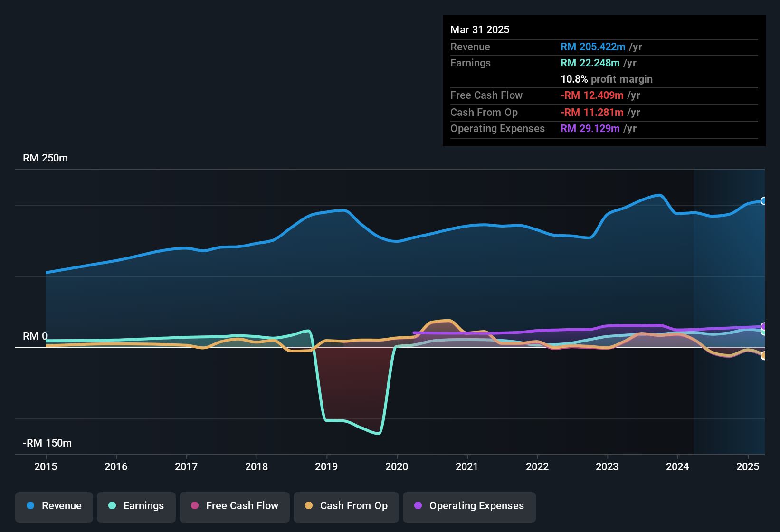Click the RM 0 y-axis label

tap(35, 336)
